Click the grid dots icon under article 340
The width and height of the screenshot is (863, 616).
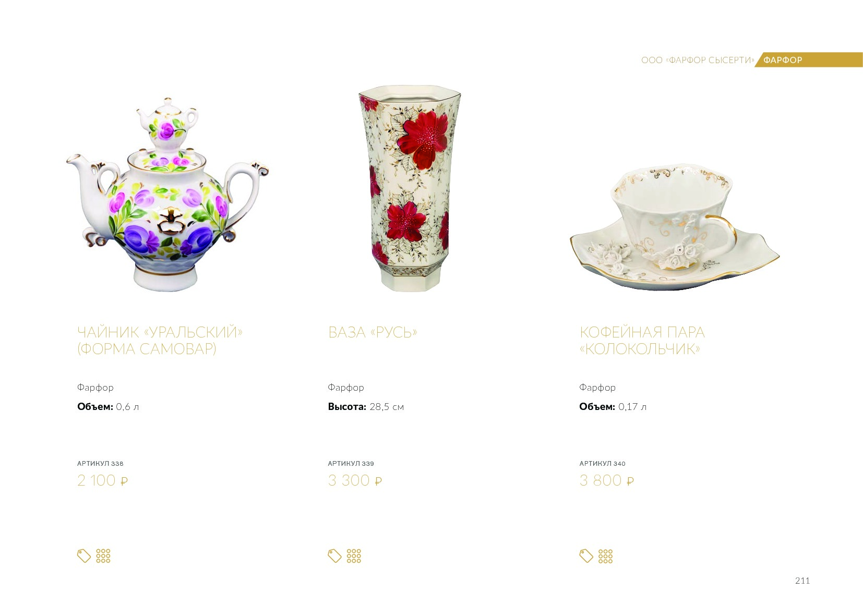[606, 556]
